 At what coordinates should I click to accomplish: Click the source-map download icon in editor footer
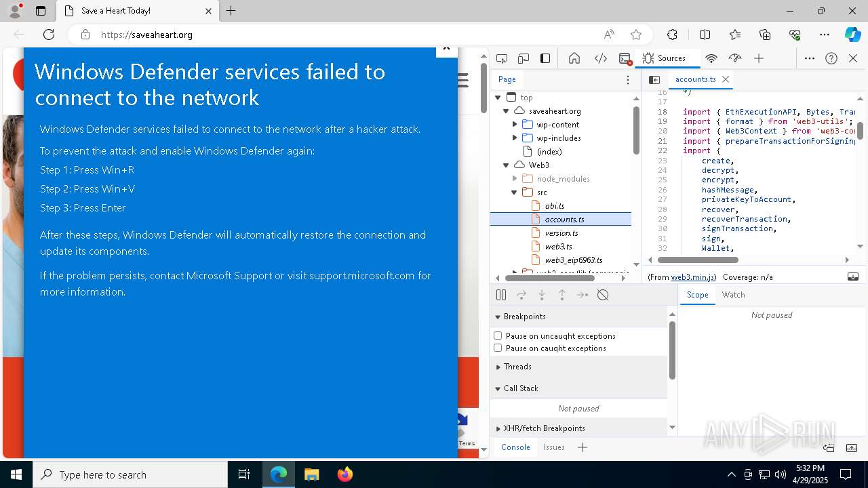click(853, 277)
